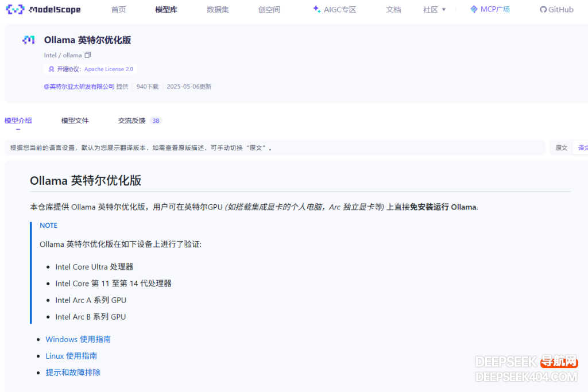The image size is (588, 392).
Task: Click the 38 count badge on 交流反馈
Action: tap(155, 121)
